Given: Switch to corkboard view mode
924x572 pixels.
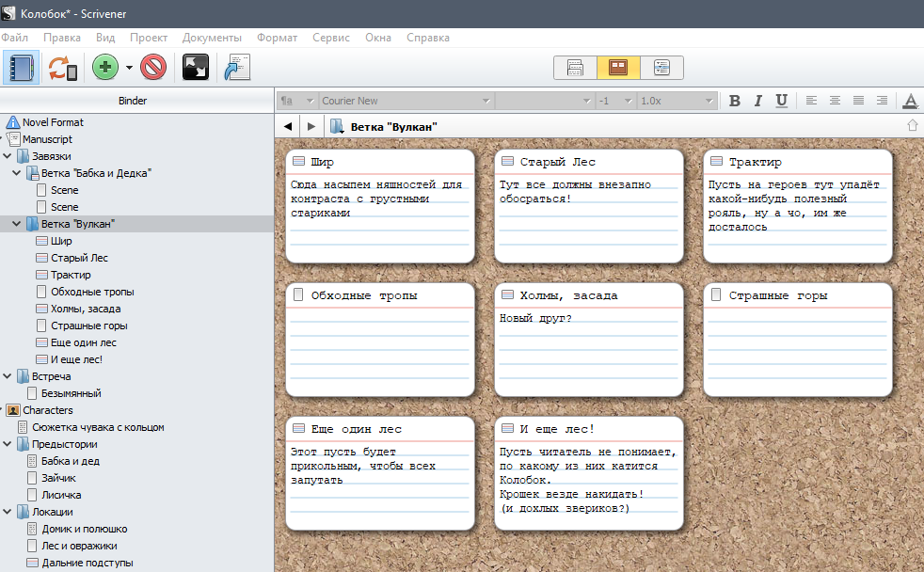Looking at the screenshot, I should [x=618, y=68].
